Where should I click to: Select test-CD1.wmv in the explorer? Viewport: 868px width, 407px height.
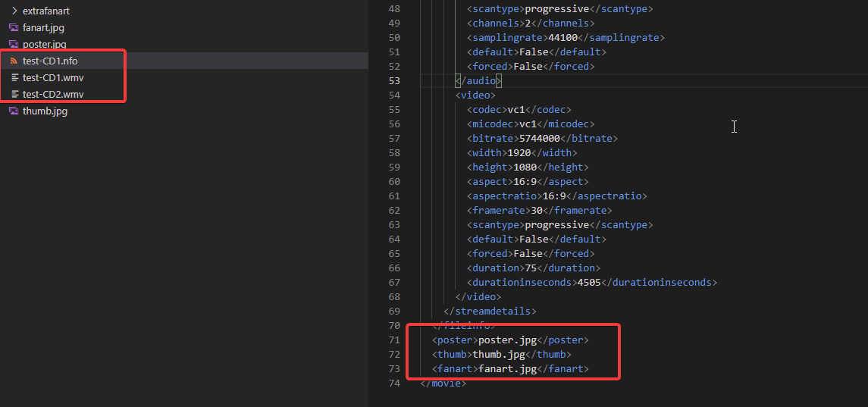(x=53, y=77)
